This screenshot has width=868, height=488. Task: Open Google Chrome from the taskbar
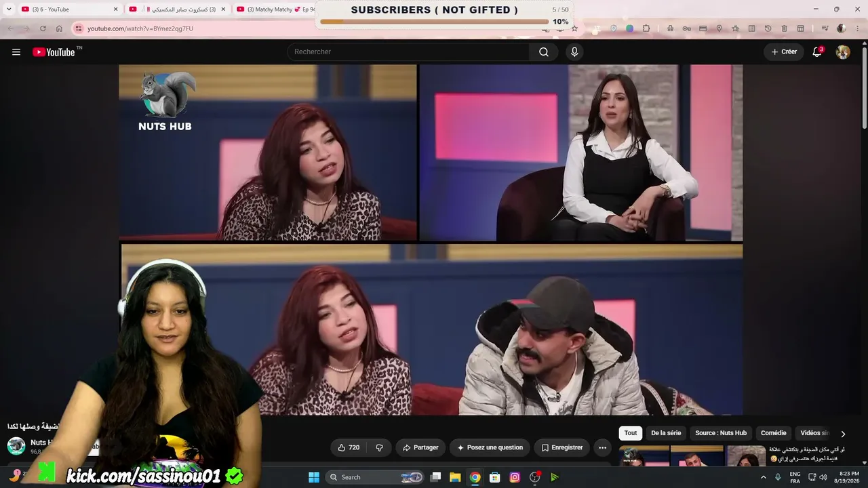point(475,477)
